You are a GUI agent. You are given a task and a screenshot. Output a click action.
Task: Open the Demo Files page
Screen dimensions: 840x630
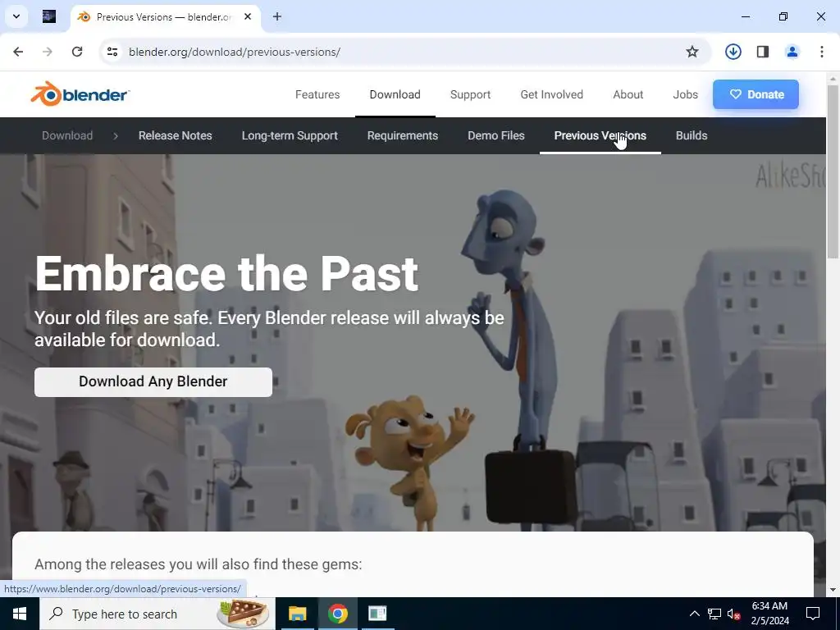tap(496, 135)
